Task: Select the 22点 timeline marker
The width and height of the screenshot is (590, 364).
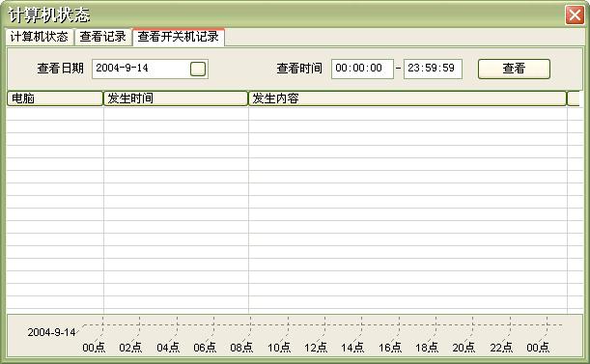Action: 501,347
